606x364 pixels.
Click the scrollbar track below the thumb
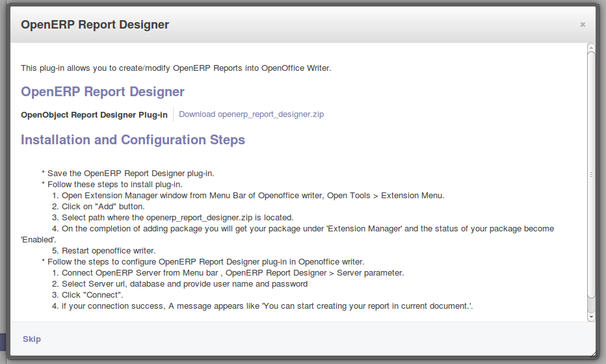click(590, 304)
